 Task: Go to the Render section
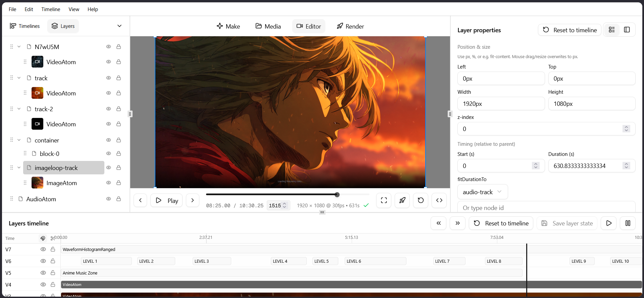(350, 26)
